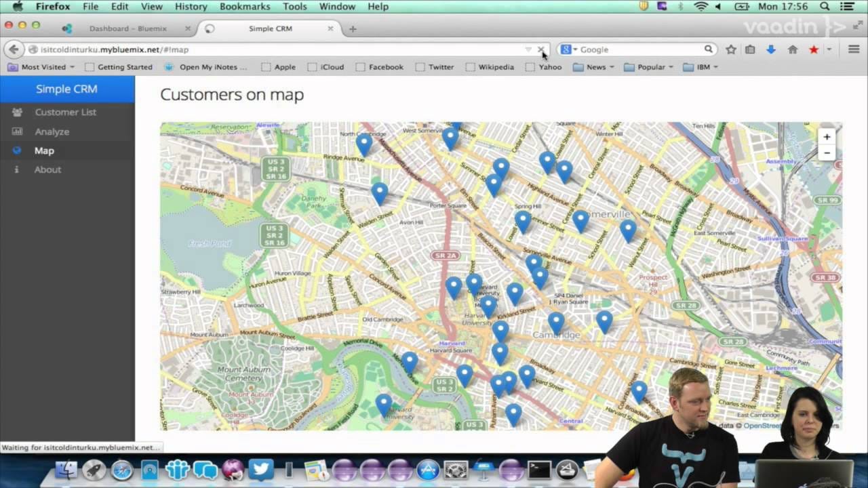Image resolution: width=868 pixels, height=488 pixels.
Task: Click the Bluetooth menu bar icon
Action: click(x=679, y=7)
